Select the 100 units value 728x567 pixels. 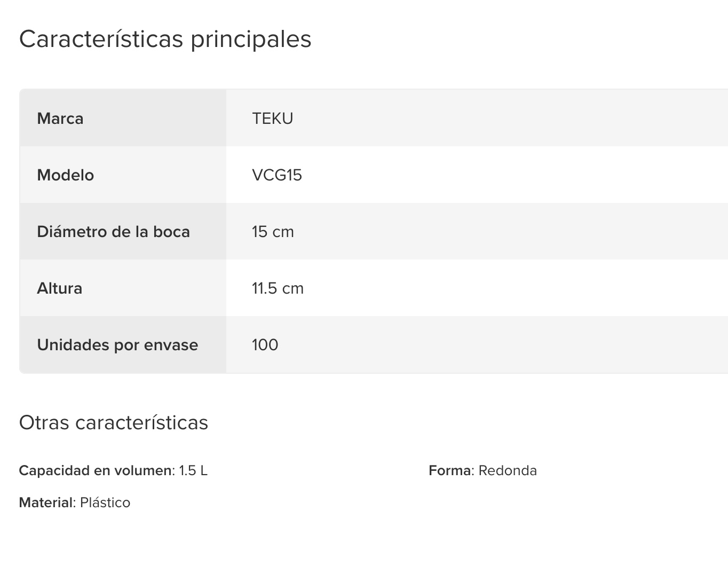(x=265, y=345)
